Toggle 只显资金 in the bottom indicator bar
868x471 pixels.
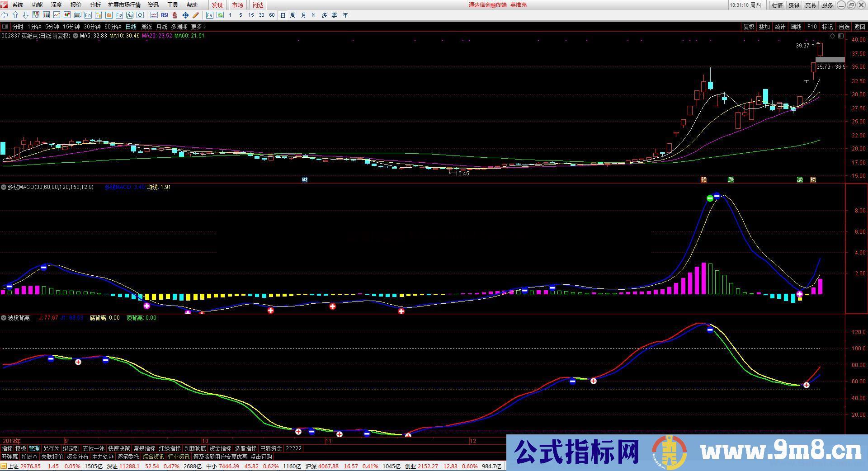[x=271, y=448]
